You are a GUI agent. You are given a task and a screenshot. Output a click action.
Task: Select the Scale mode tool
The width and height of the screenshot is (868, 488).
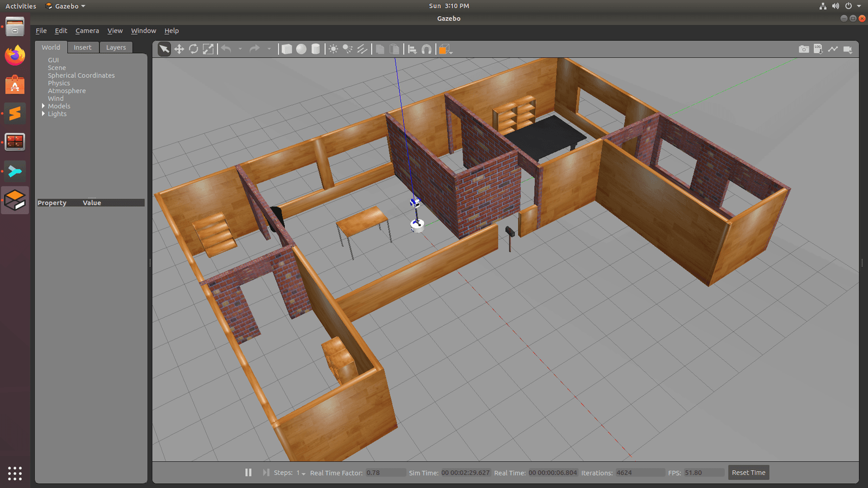click(x=208, y=49)
